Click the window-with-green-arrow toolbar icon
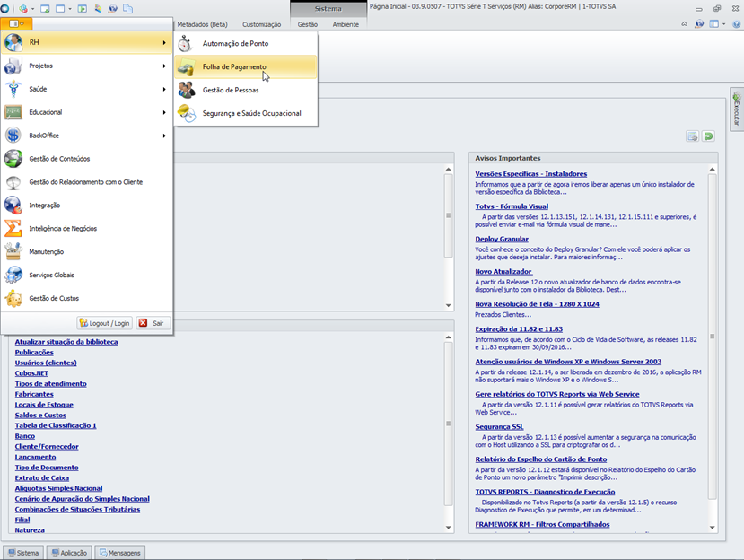The height and width of the screenshot is (560, 744). coord(45,9)
